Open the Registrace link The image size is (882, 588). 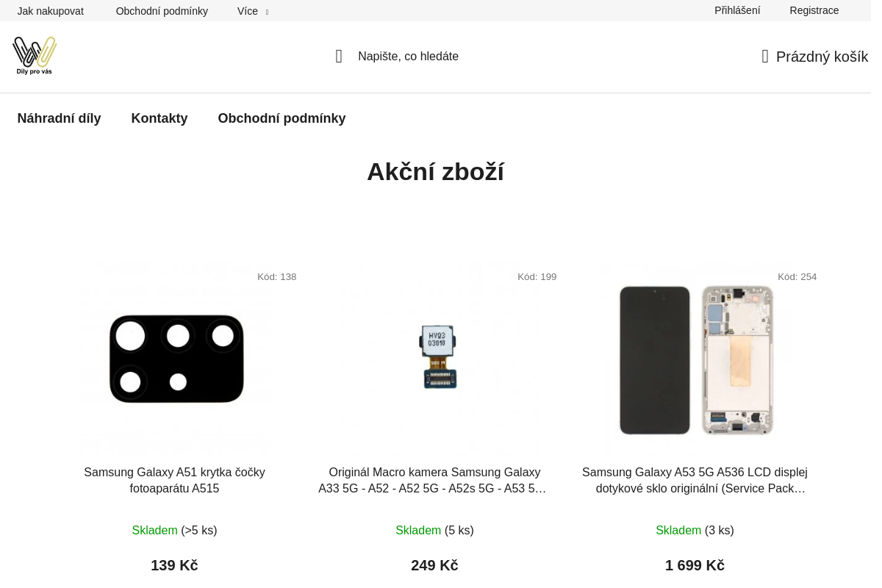coord(814,10)
